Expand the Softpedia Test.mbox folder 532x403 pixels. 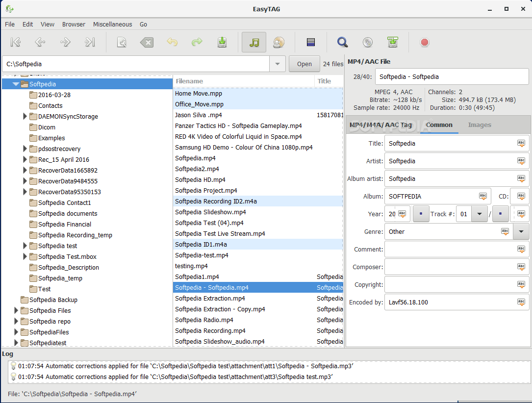[25, 256]
